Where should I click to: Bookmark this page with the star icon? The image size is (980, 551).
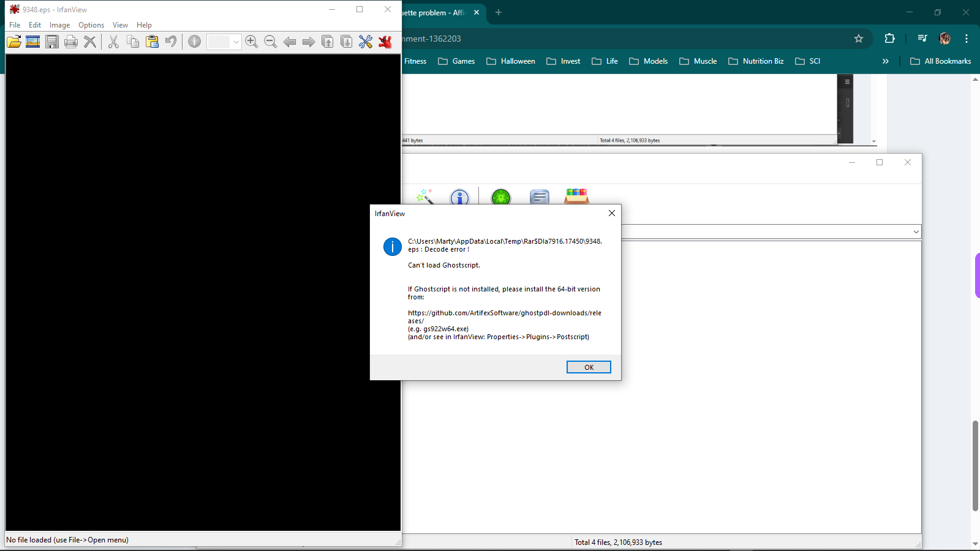pyautogui.click(x=859, y=39)
